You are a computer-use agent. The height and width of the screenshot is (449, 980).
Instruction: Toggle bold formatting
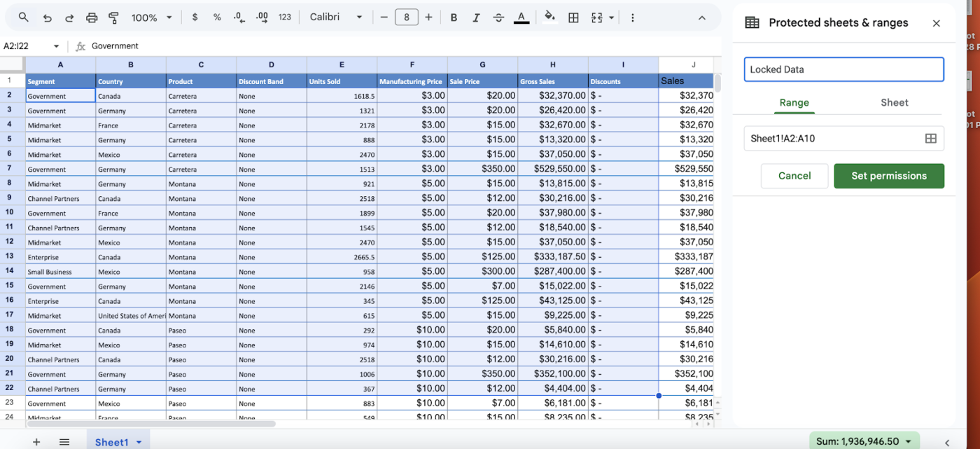pyautogui.click(x=454, y=18)
